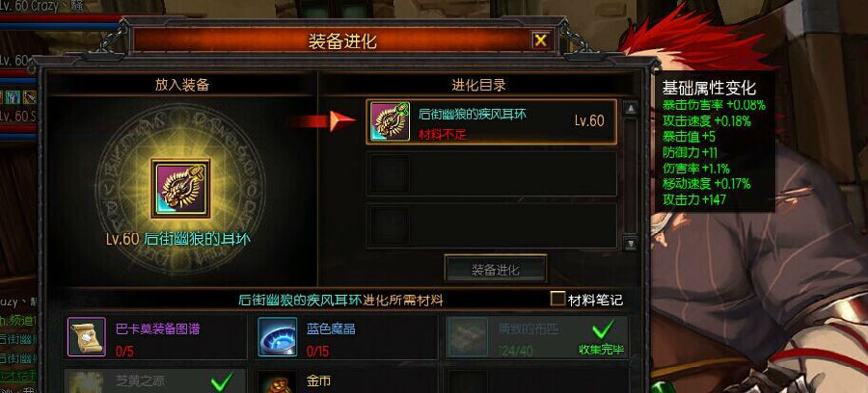This screenshot has width=868, height=393.
Task: Click the earring icon in the equipment slot
Action: tap(180, 188)
